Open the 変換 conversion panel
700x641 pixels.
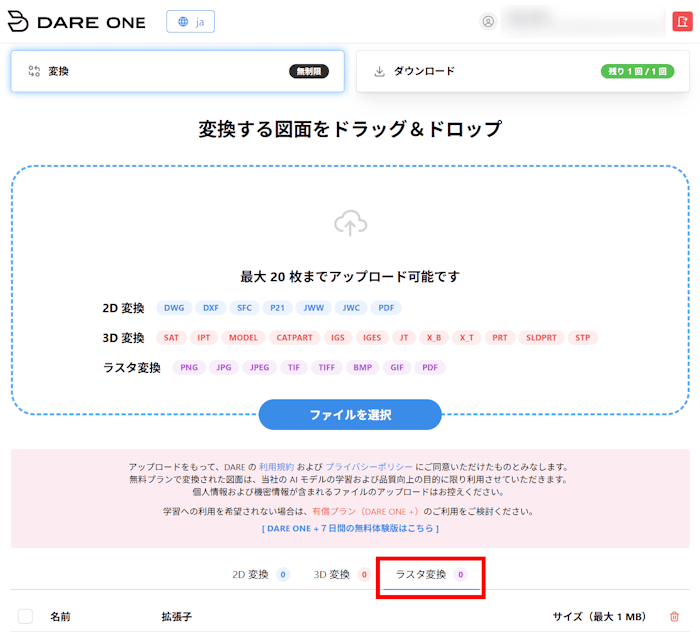tap(178, 71)
